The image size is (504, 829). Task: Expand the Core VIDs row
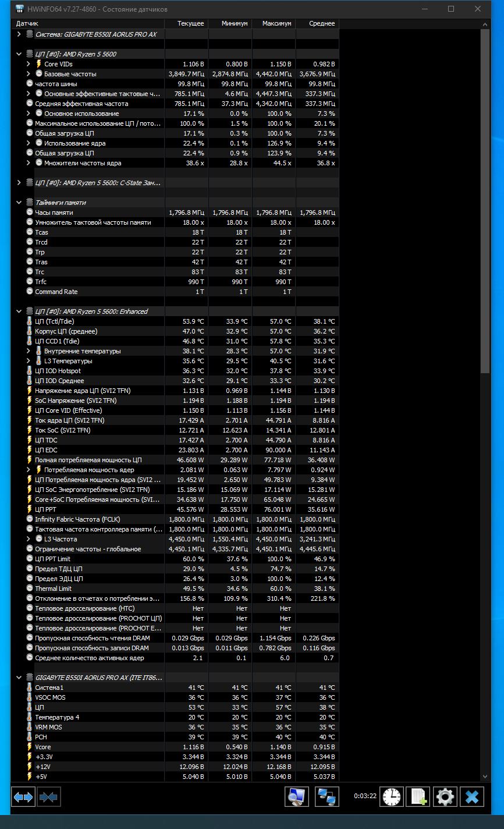[29, 64]
